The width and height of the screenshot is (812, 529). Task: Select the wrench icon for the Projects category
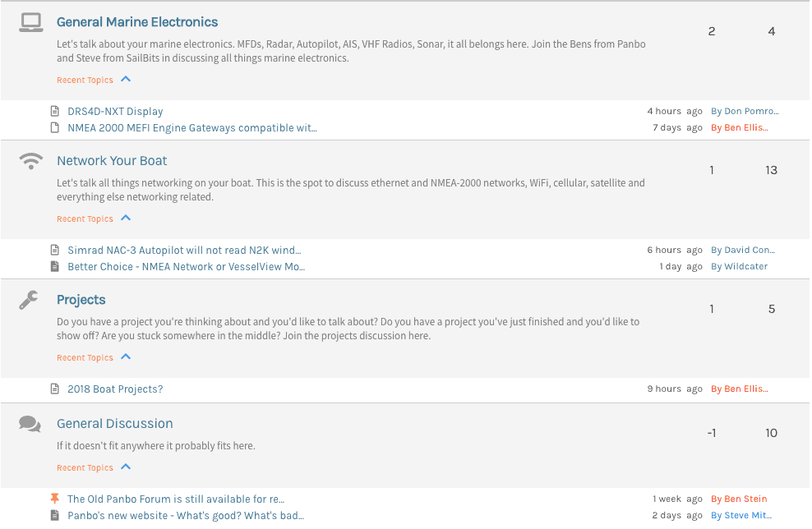pyautogui.click(x=30, y=298)
